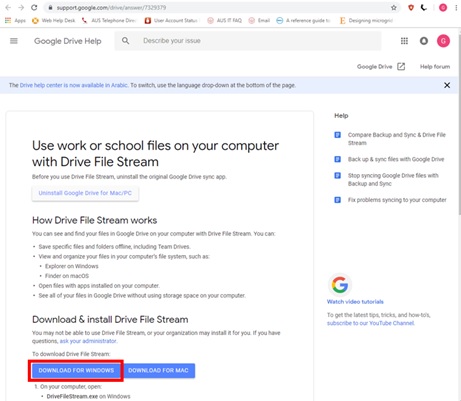Open the Designing microgrid bookmark
The width and height of the screenshot is (461, 401).
pyautogui.click(x=366, y=20)
